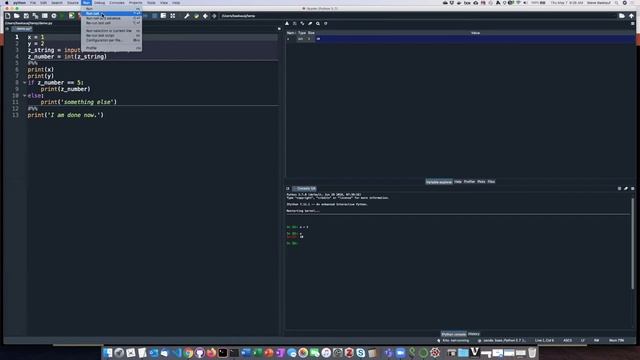Select Re-run last cell menu entry
The image size is (640, 360).
coord(112,23)
